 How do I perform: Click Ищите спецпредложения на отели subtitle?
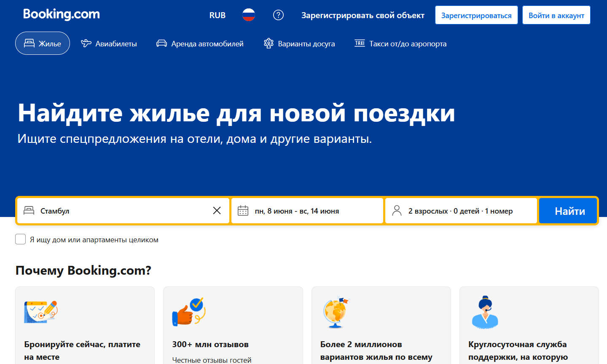point(195,139)
